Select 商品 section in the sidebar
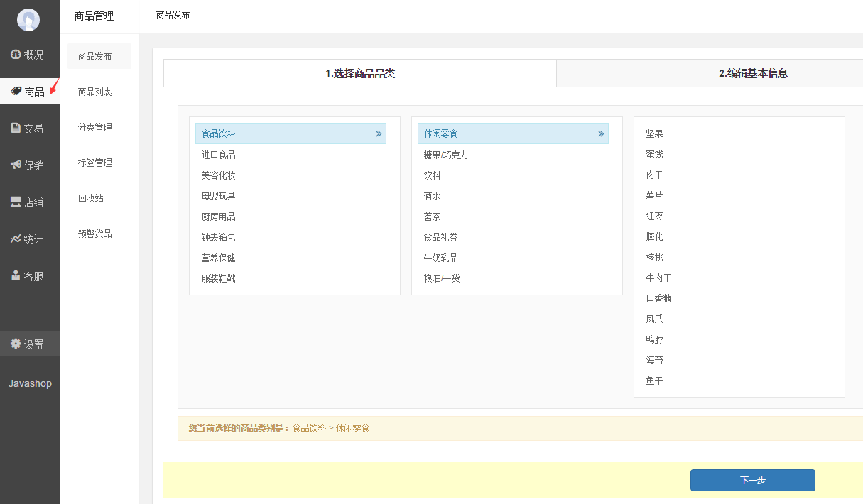This screenshot has height=504, width=863. point(30,92)
